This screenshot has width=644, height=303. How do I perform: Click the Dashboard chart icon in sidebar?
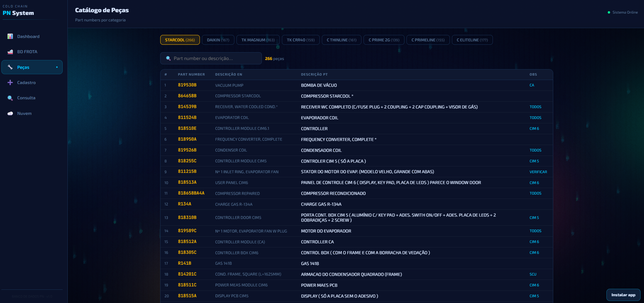tap(10, 36)
